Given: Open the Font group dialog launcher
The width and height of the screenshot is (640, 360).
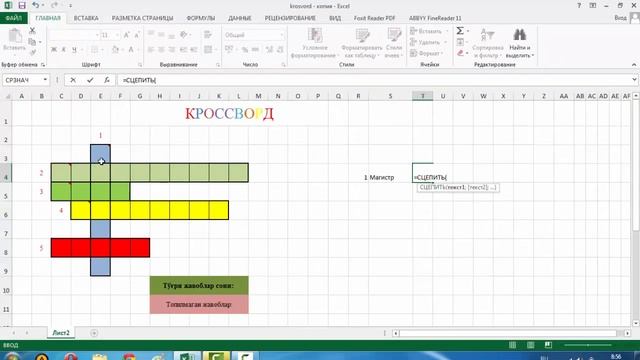Looking at the screenshot, I should pyautogui.click(x=140, y=65).
